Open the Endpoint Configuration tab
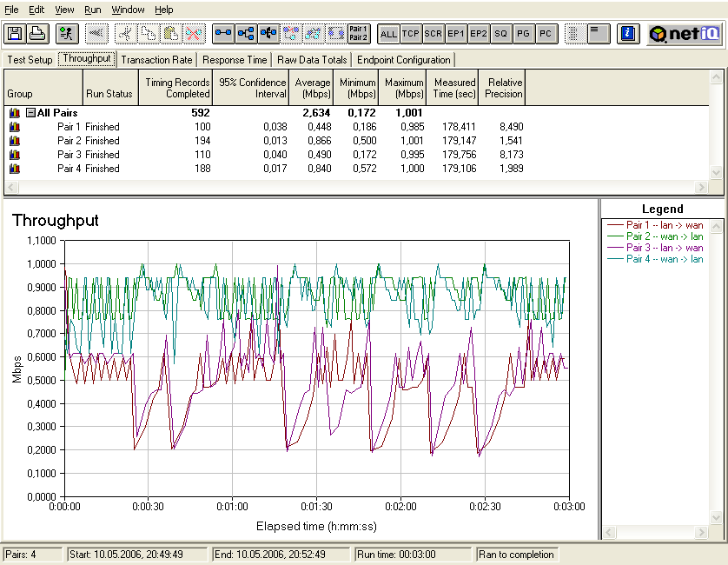This screenshot has width=728, height=565. point(404,60)
